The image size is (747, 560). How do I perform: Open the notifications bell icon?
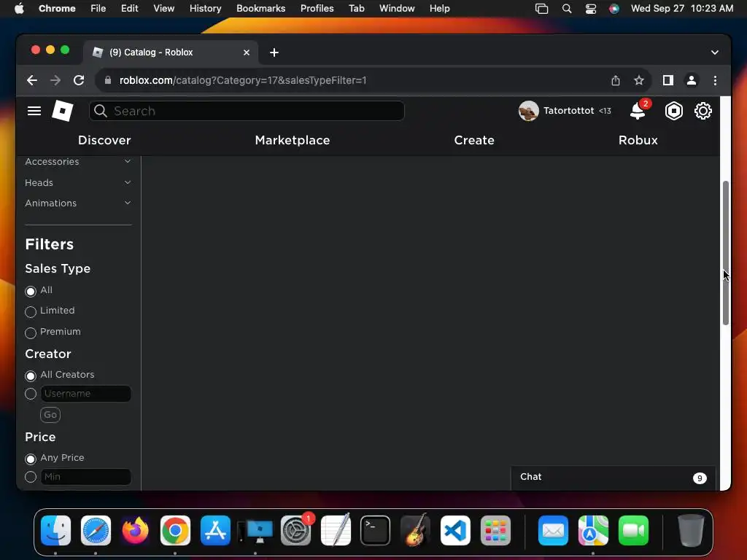click(x=638, y=111)
